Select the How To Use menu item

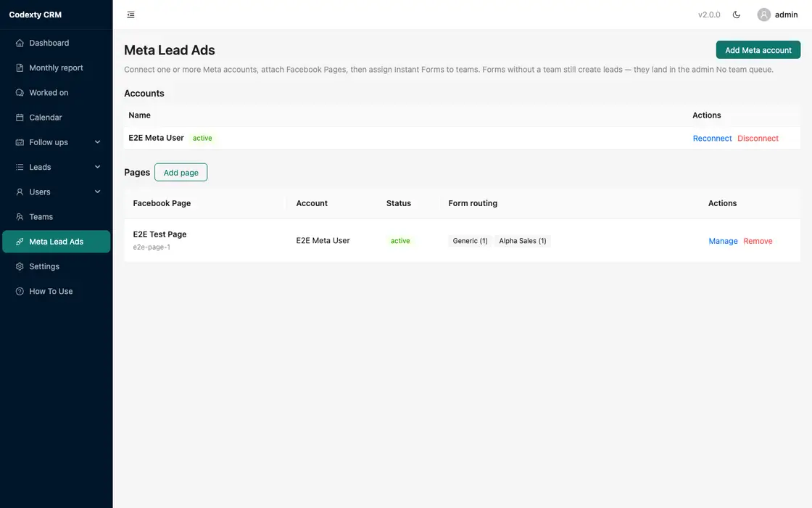pos(57,292)
